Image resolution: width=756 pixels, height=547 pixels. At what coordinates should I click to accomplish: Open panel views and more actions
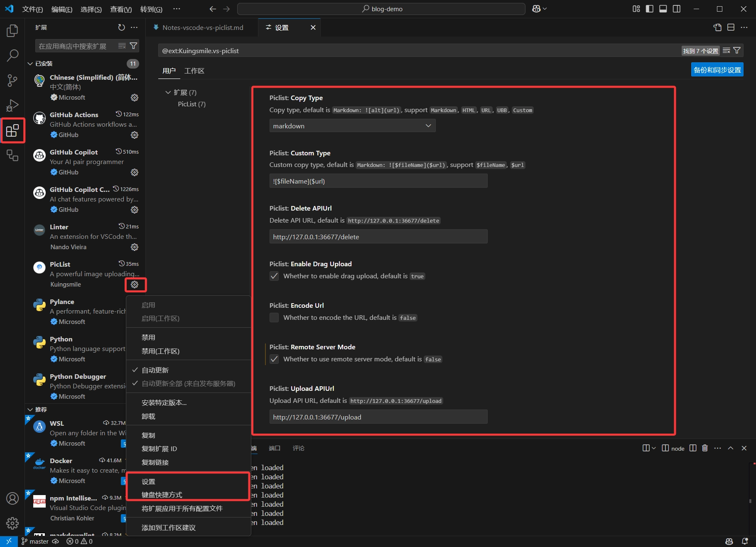coord(718,448)
